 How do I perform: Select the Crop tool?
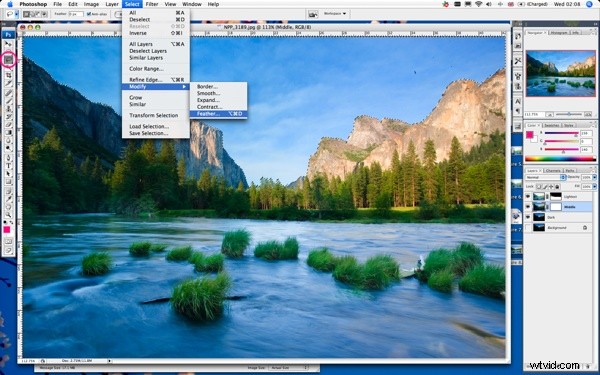8,75
